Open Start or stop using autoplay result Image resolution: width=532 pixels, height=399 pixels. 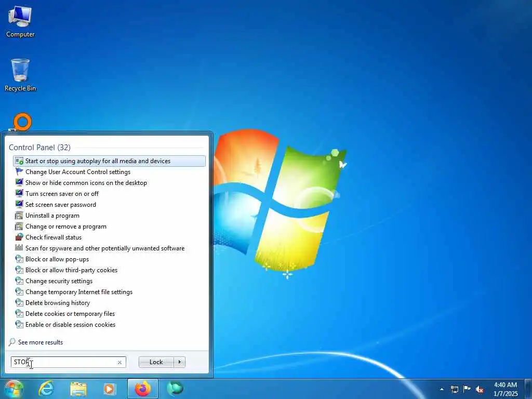109,161
